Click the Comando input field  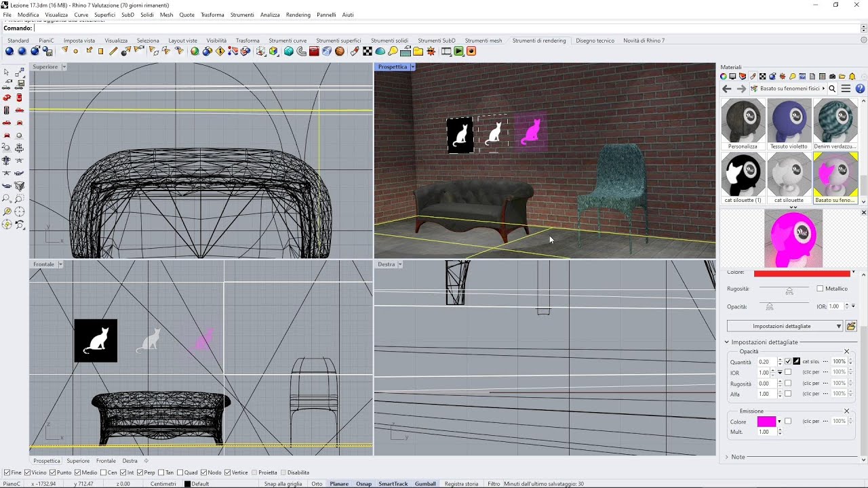click(446, 28)
